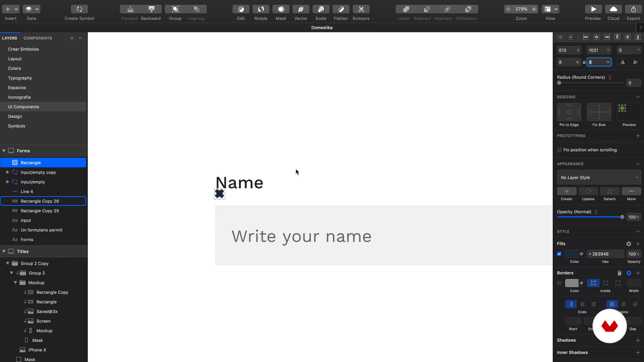The image size is (644, 362).
Task: Open the Preview window
Action: pos(593,9)
